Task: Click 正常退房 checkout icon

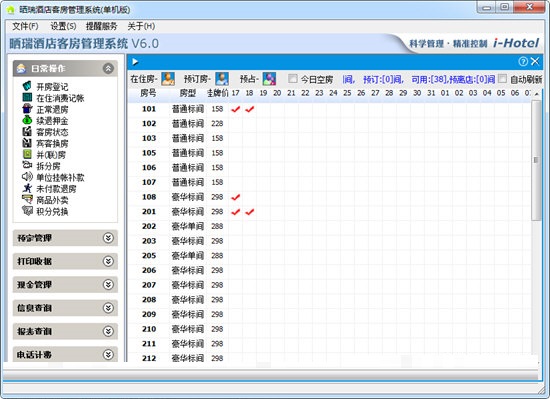Action: (x=27, y=109)
